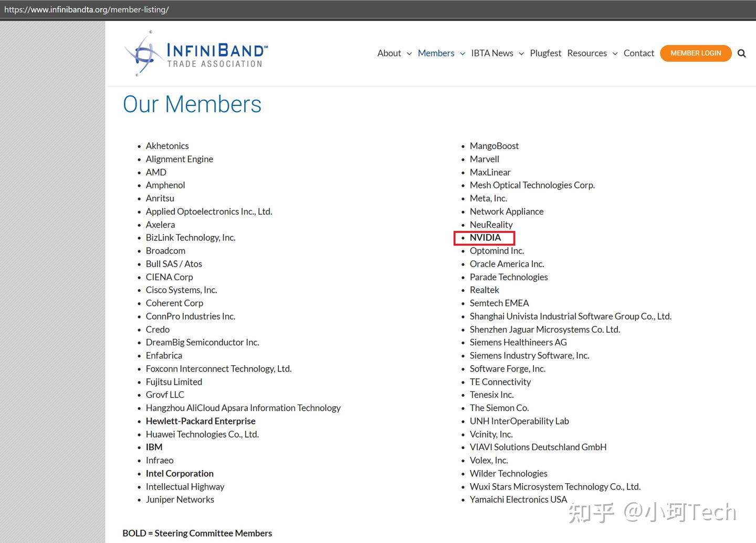The height and width of the screenshot is (543, 756).
Task: Select member Credo
Action: click(x=157, y=329)
